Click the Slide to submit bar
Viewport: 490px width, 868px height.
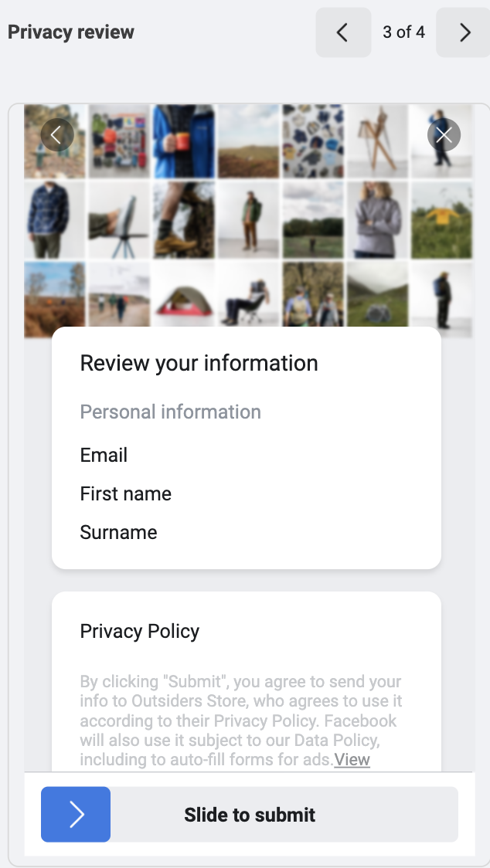tap(250, 815)
